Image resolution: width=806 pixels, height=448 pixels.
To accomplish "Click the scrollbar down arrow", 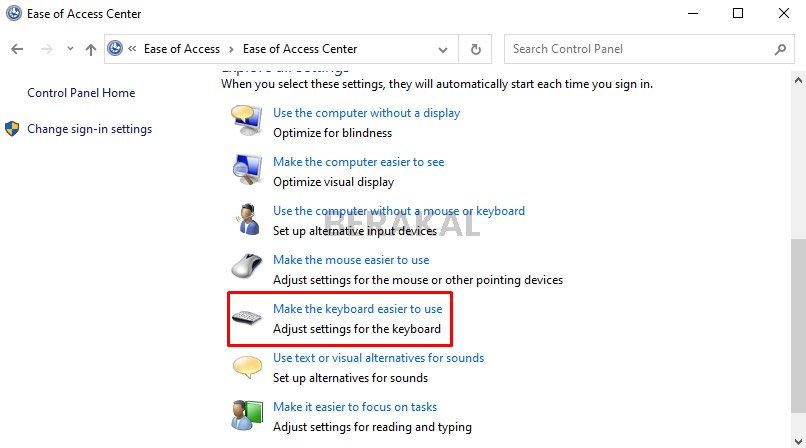I will (x=798, y=441).
